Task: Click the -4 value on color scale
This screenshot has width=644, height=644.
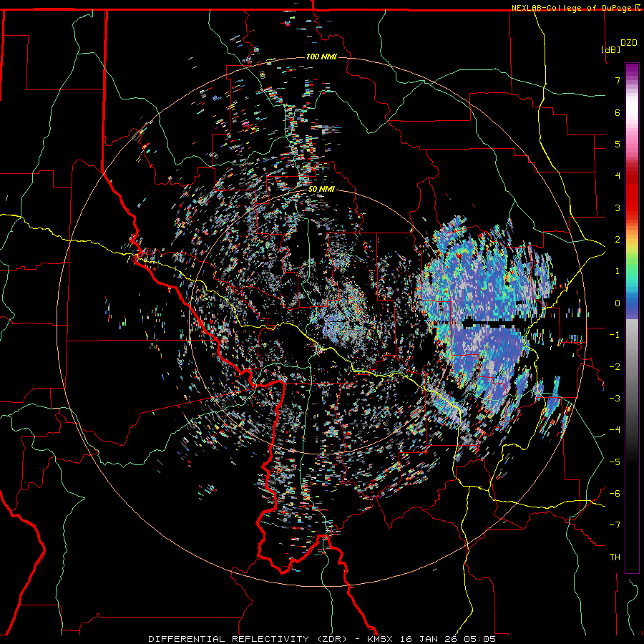Action: tap(615, 430)
